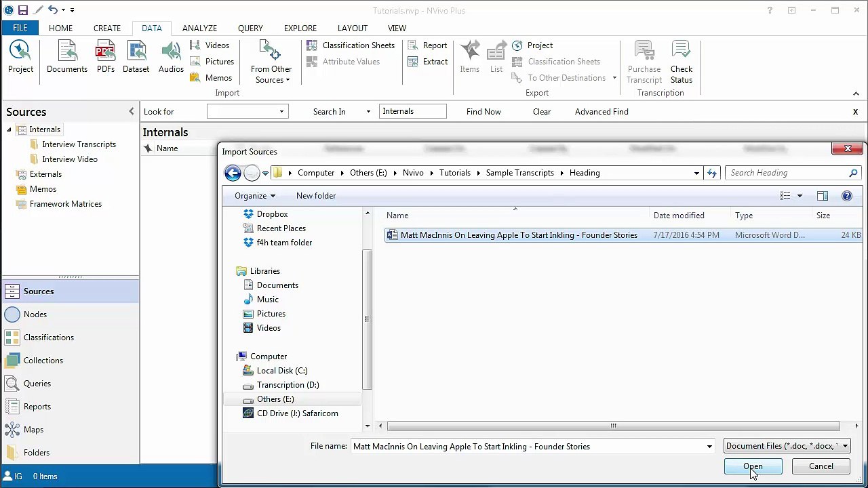Refresh the folder address bar
868x488 pixels.
(x=712, y=173)
